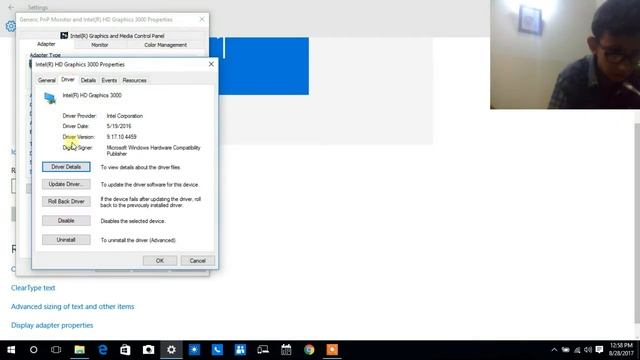
Task: Close the Generic PnP Monitor properties window
Action: [202, 19]
